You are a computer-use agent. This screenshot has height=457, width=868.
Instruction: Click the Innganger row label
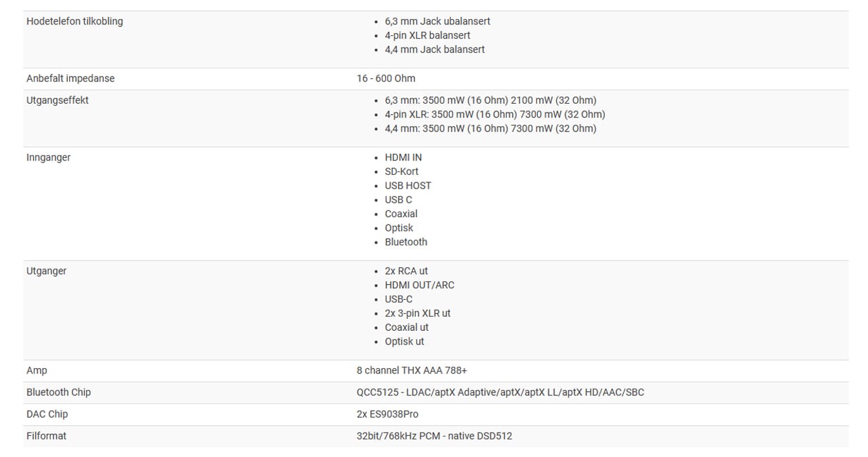point(48,157)
